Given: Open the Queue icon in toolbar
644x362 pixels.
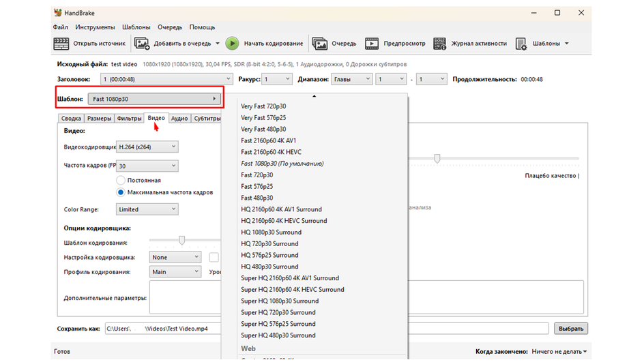Looking at the screenshot, I should tap(319, 44).
